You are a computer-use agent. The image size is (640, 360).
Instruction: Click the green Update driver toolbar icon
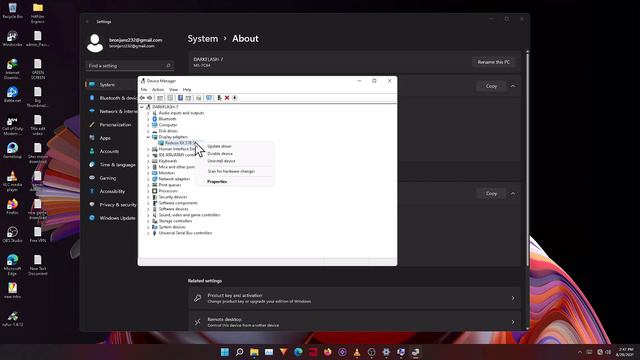pyautogui.click(x=219, y=98)
